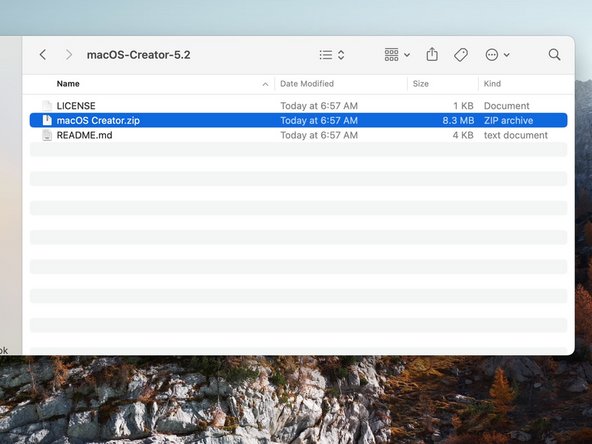Click the LICENSE document icon

click(47, 106)
